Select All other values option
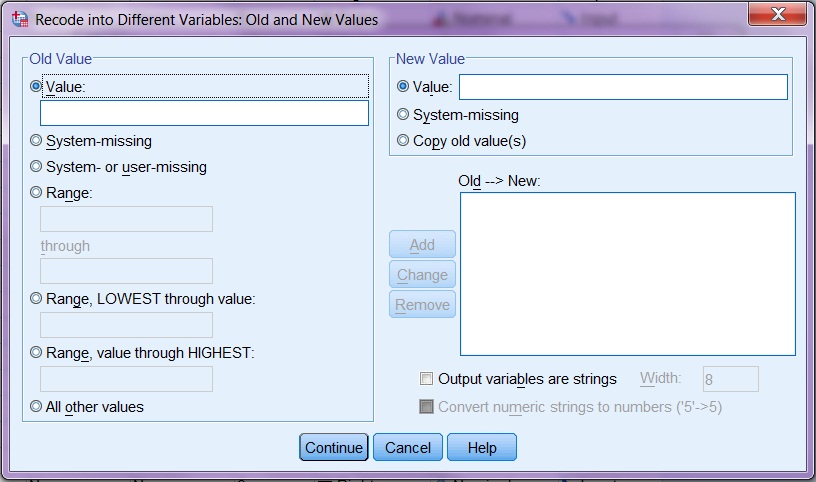The image size is (816, 482). [37, 407]
